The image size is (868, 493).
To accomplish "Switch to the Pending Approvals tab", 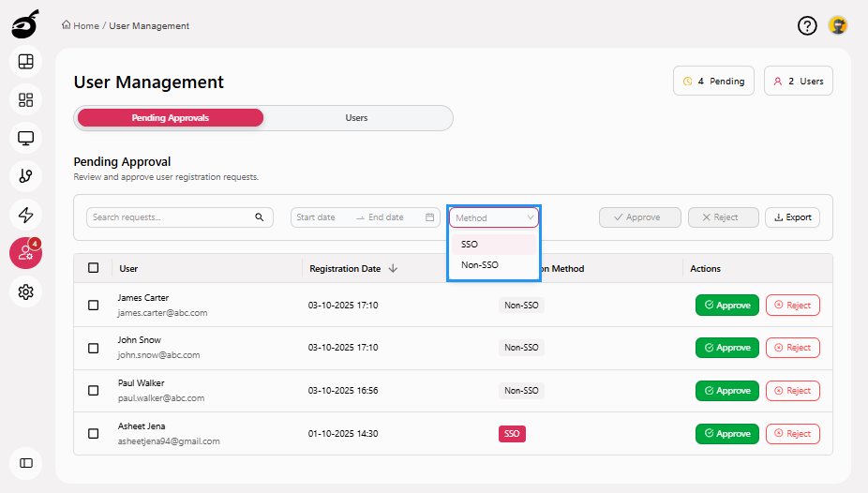I will [171, 118].
